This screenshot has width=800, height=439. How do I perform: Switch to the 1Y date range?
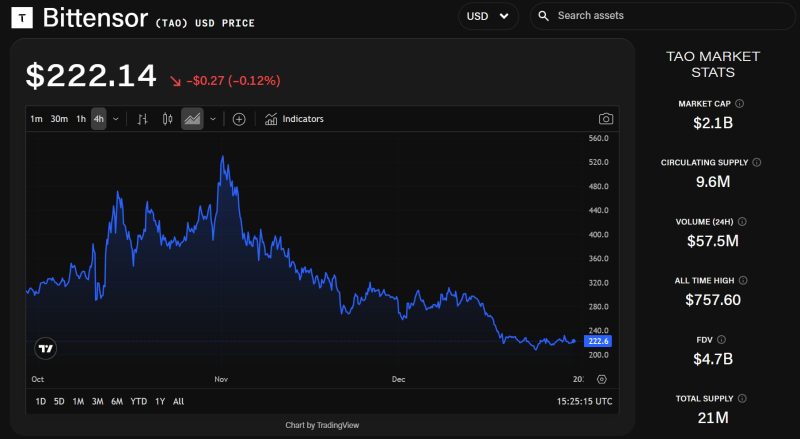(x=160, y=401)
